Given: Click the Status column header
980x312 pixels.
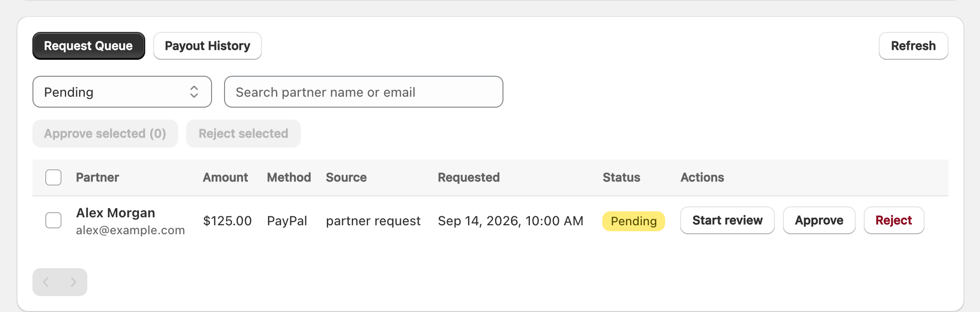Looking at the screenshot, I should click(621, 177).
